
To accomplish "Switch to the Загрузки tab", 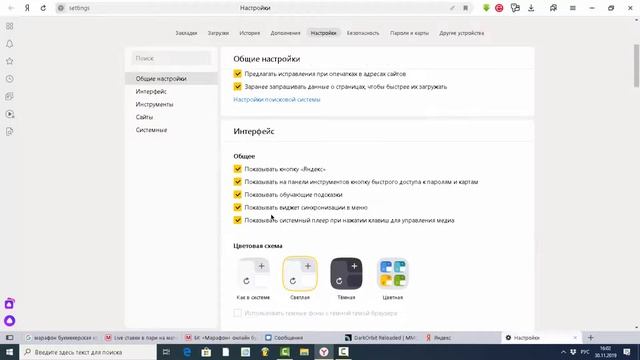I will pos(218,33).
